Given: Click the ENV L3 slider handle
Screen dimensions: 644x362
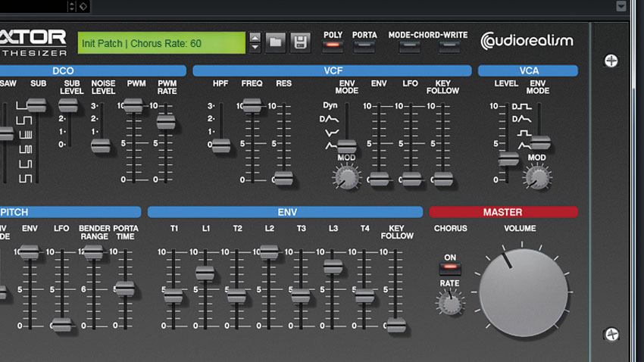Looking at the screenshot, I should (x=333, y=266).
